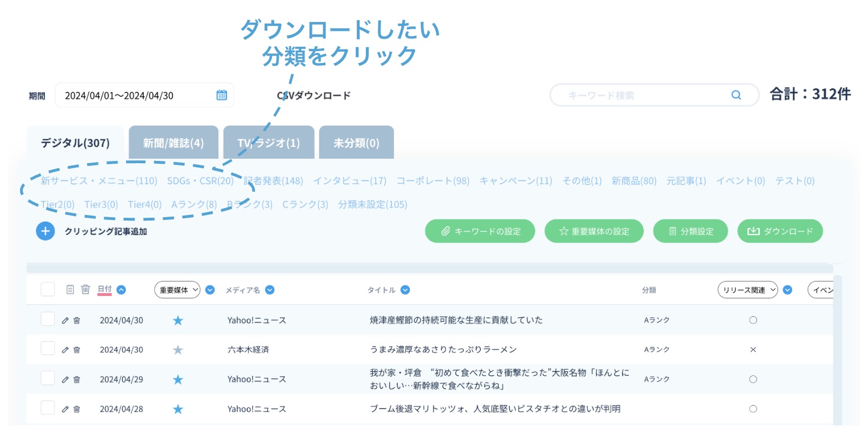868x440 pixels.
Task: Toggle star for 六本木経済 row
Action: (x=178, y=350)
